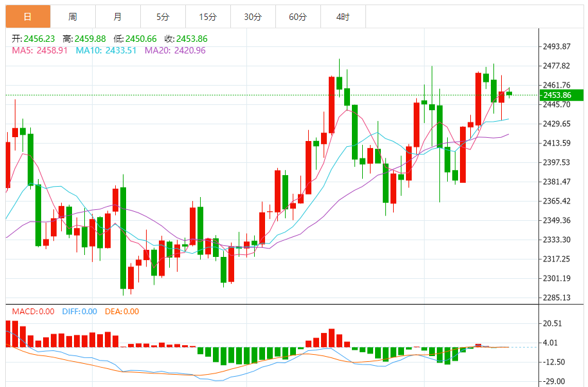
Task: Select the 60分 timeframe tab
Action: click(x=298, y=17)
